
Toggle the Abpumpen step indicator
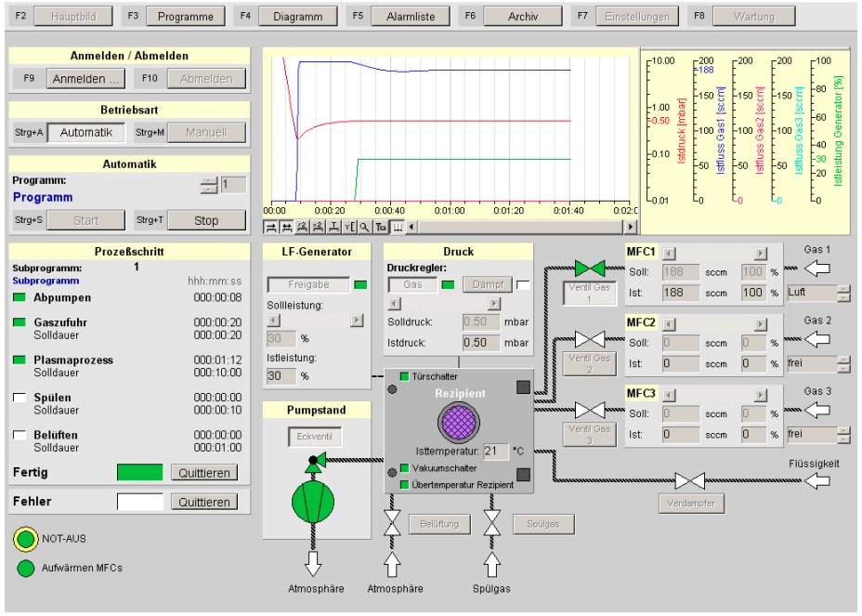(x=20, y=297)
